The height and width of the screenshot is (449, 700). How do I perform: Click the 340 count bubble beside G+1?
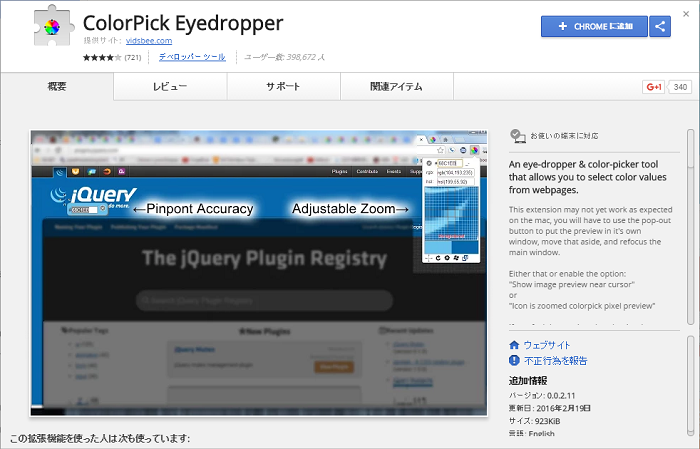coord(680,87)
